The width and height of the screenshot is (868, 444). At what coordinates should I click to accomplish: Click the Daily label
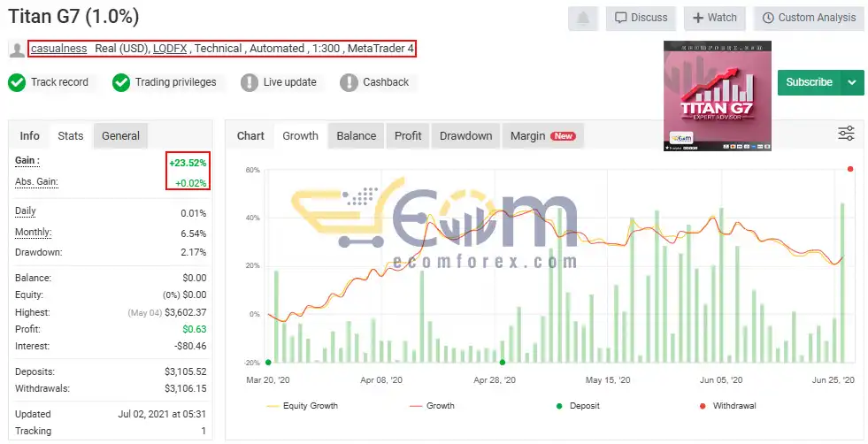pyautogui.click(x=26, y=211)
